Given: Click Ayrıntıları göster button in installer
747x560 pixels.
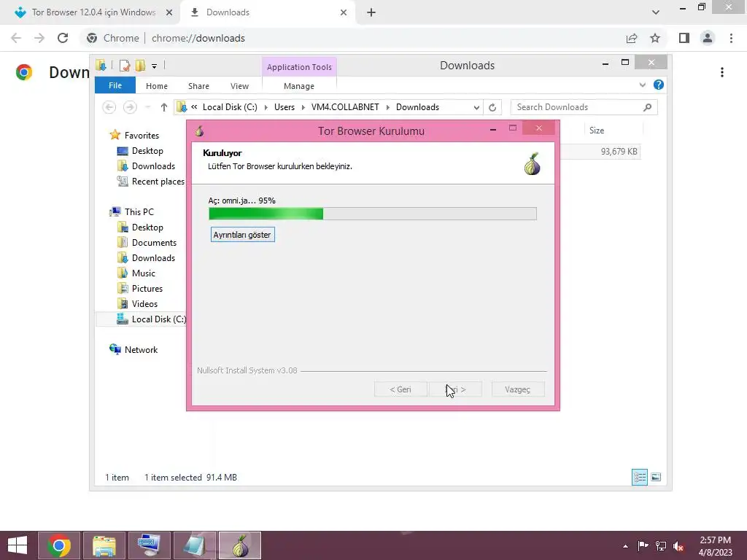Looking at the screenshot, I should click(242, 235).
